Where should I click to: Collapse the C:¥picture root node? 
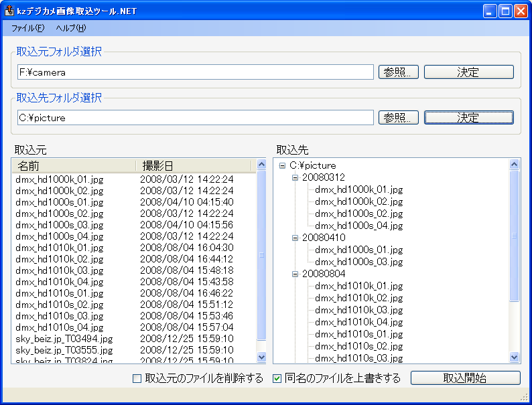tap(282, 166)
